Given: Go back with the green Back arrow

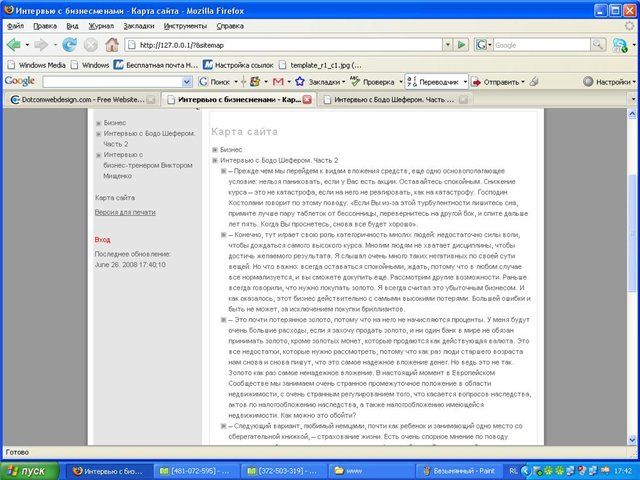Looking at the screenshot, I should [x=13, y=44].
